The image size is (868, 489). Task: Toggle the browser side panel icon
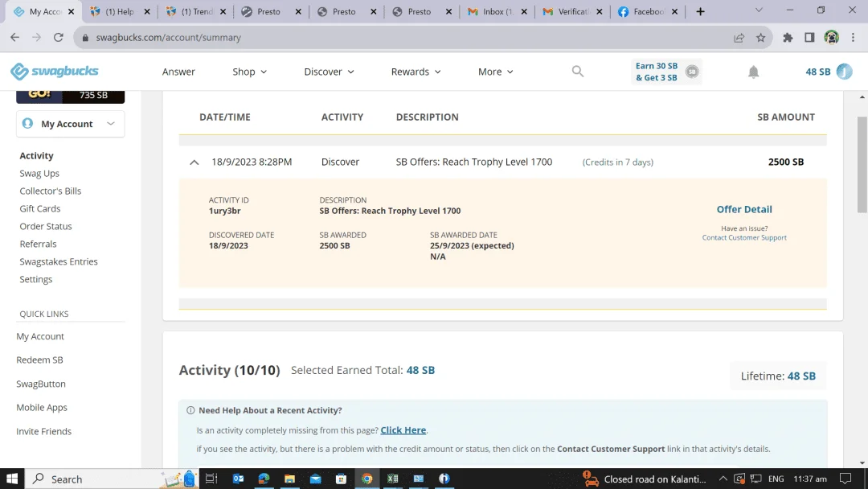[809, 38]
